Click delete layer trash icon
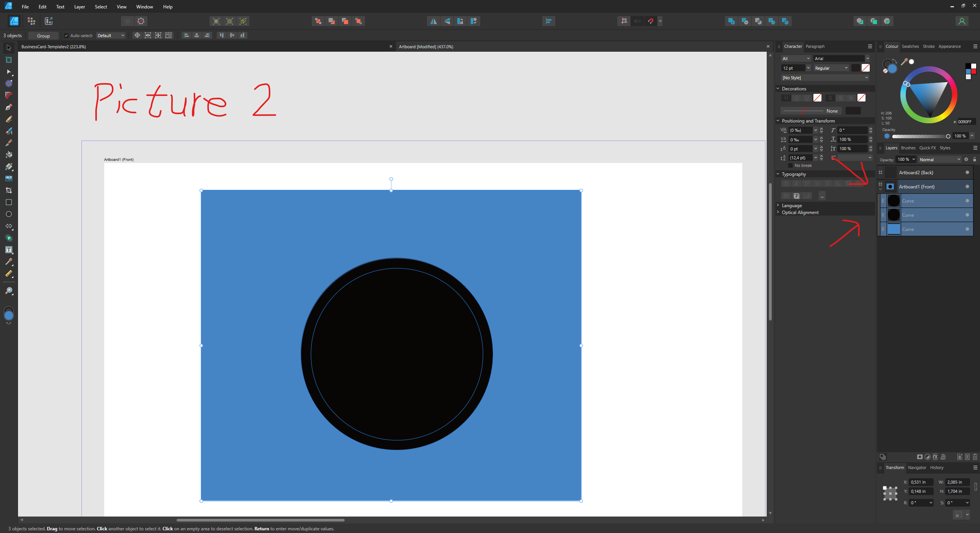Screen dimensions: 980x533 975,457
